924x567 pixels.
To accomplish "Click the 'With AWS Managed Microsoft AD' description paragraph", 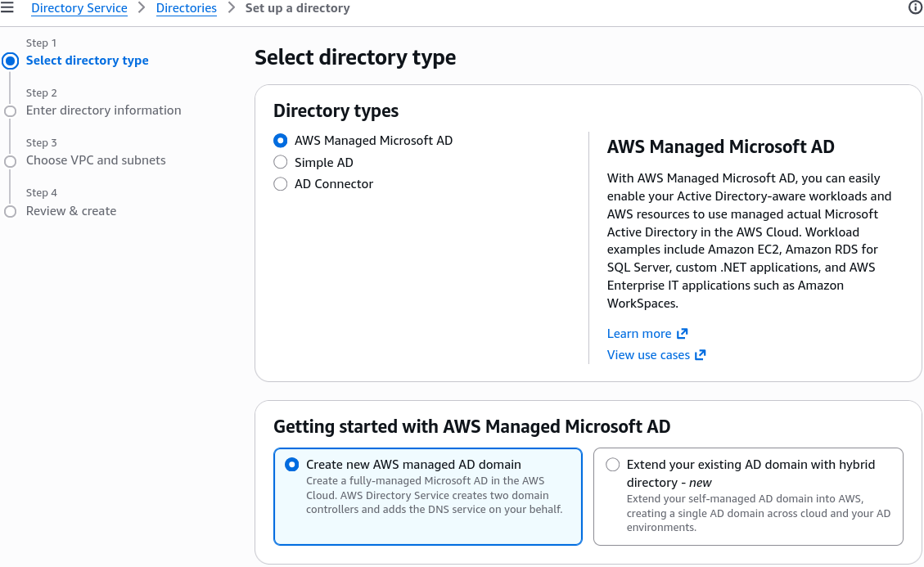I will click(x=749, y=241).
